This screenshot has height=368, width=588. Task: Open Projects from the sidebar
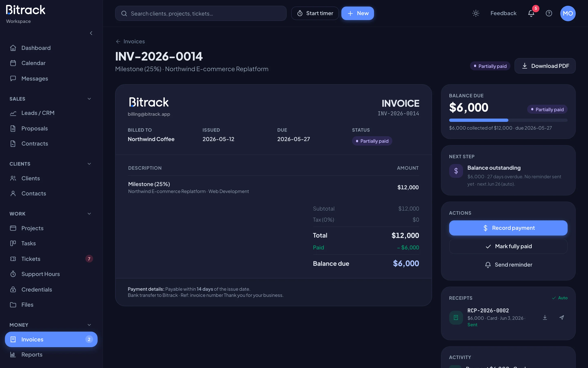pos(51,228)
